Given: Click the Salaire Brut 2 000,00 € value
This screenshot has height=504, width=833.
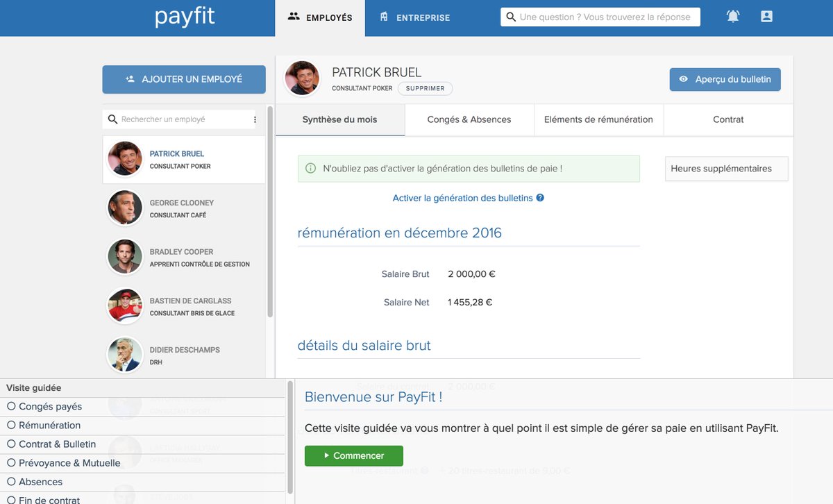Looking at the screenshot, I should [471, 274].
